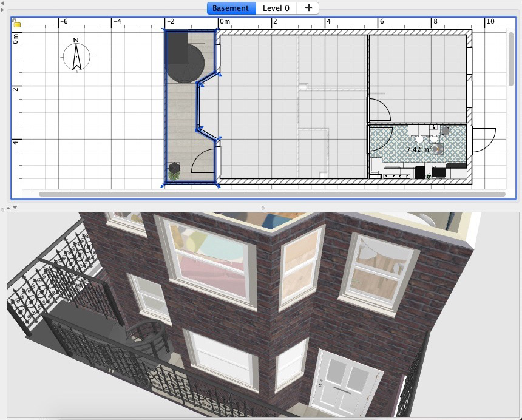The image size is (522, 420).
Task: Select the potted plant in the plan
Action: tap(175, 172)
